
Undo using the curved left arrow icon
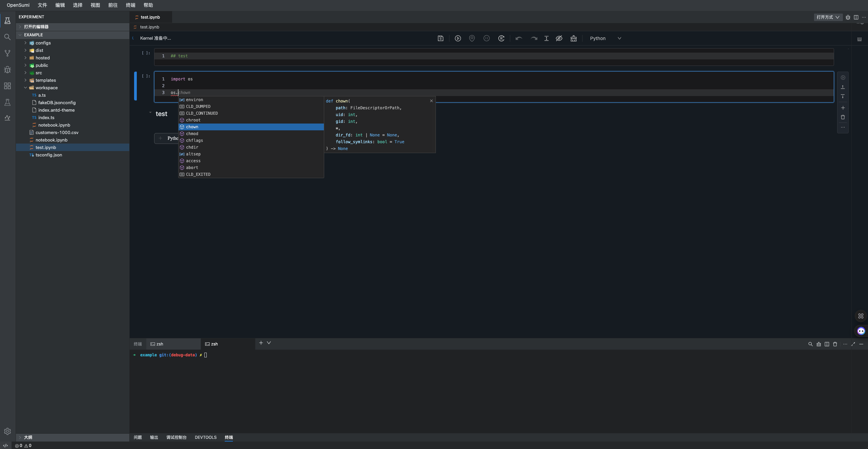point(519,38)
